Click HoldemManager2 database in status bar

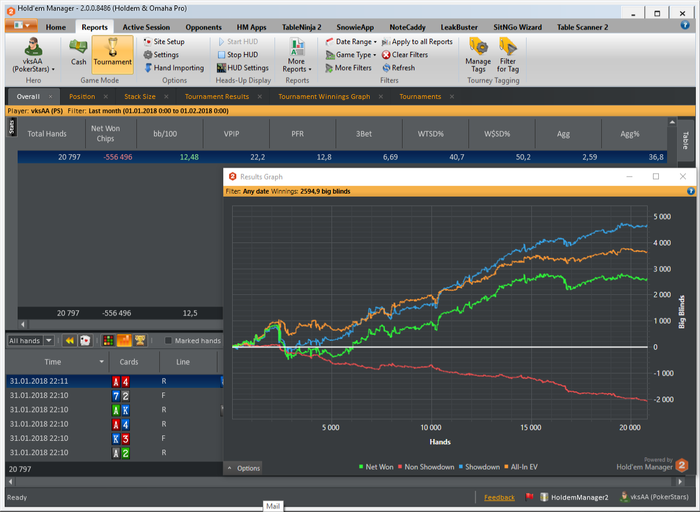click(574, 497)
